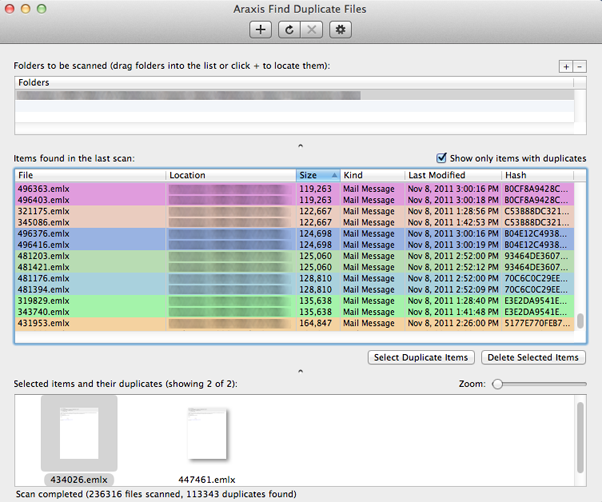
Task: Select row 321175.emlx
Action: tap(294, 211)
